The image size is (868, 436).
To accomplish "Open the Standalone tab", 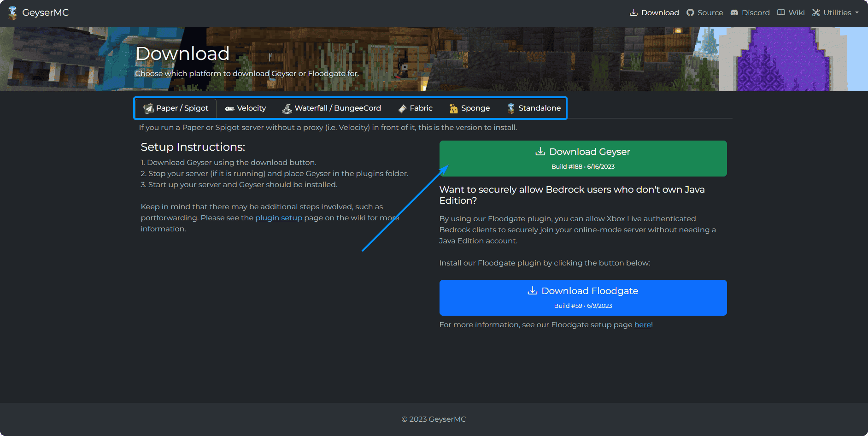I will click(539, 108).
